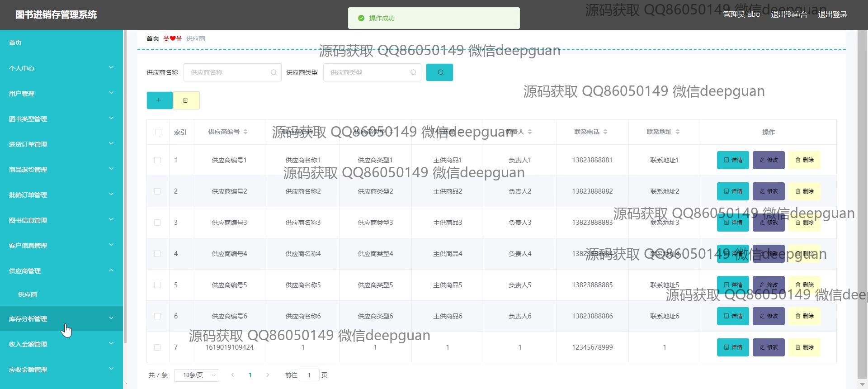Click 修改 button for row 2
The width and height of the screenshot is (868, 389).
click(x=769, y=191)
